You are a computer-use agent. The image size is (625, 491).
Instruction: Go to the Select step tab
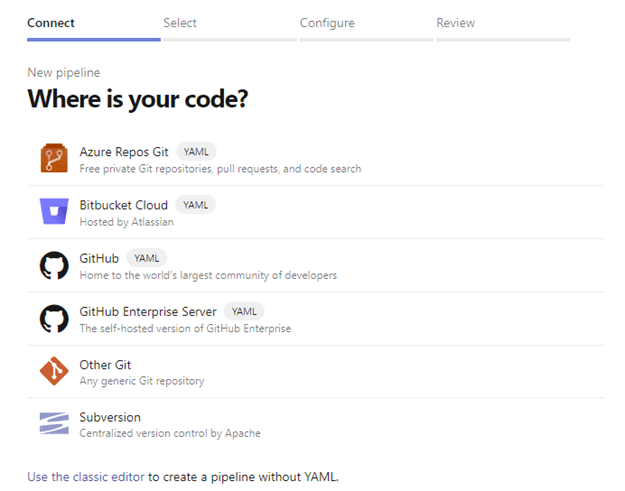(x=180, y=23)
